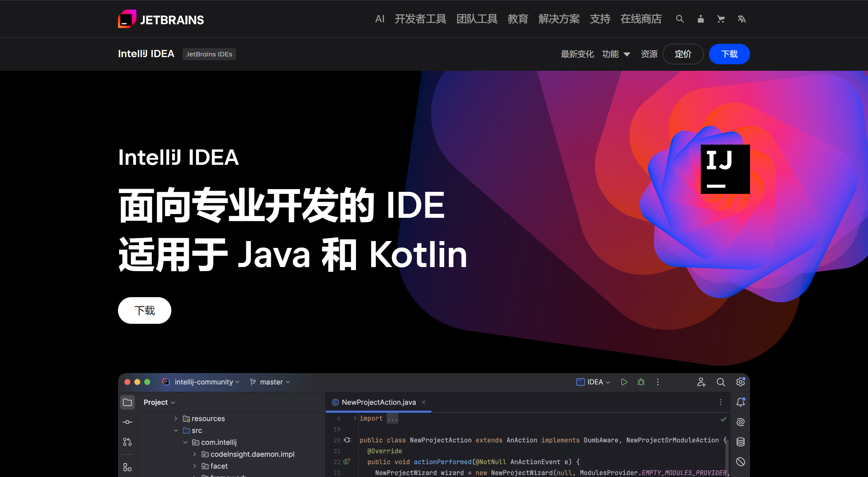The image size is (868, 477).
Task: Click the JetBrains logo
Action: pyautogui.click(x=161, y=19)
